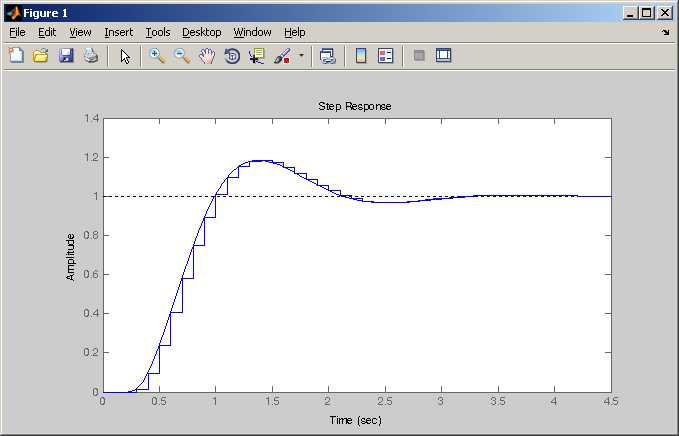Select the Data Cursor tool
Screen dimensions: 679x436
(x=257, y=56)
